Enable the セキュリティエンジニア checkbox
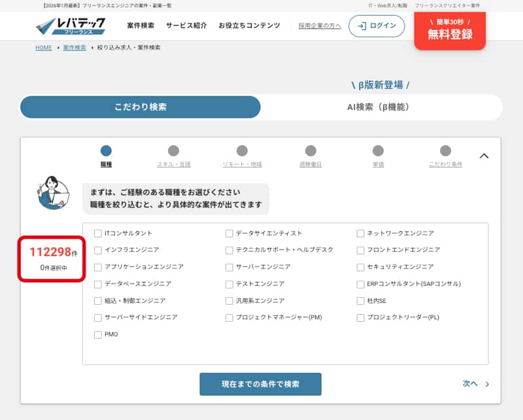 click(360, 267)
